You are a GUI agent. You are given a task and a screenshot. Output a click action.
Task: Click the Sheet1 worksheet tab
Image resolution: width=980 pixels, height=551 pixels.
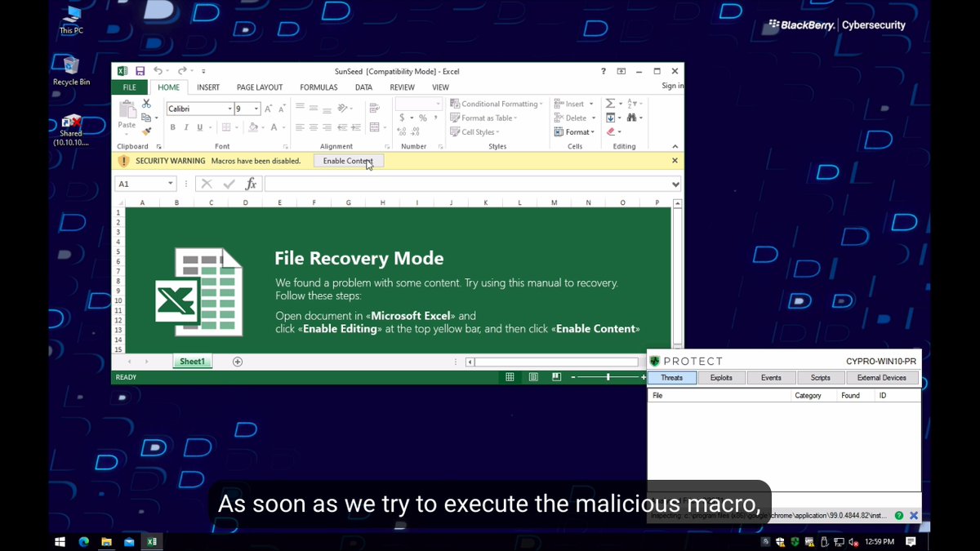point(192,362)
